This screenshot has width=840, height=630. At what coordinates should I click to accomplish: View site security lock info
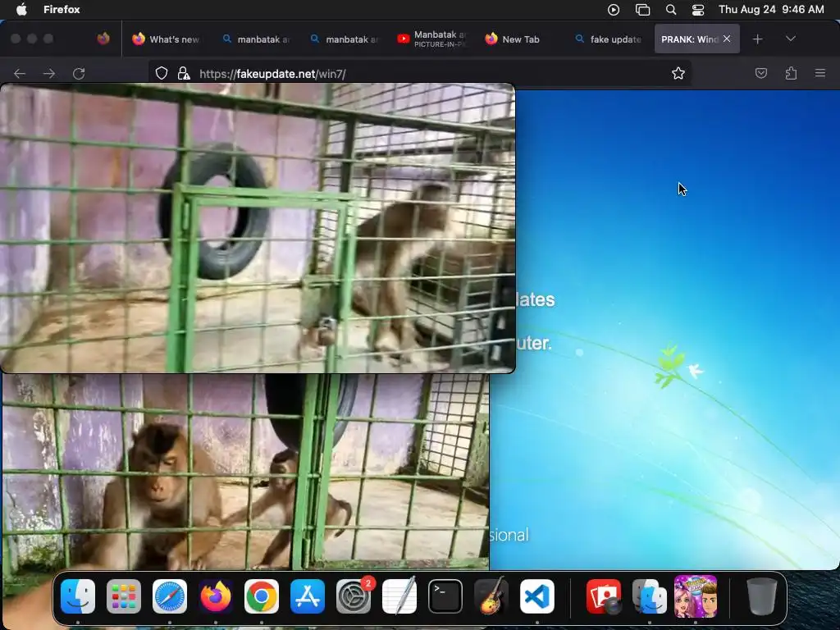pyautogui.click(x=184, y=73)
